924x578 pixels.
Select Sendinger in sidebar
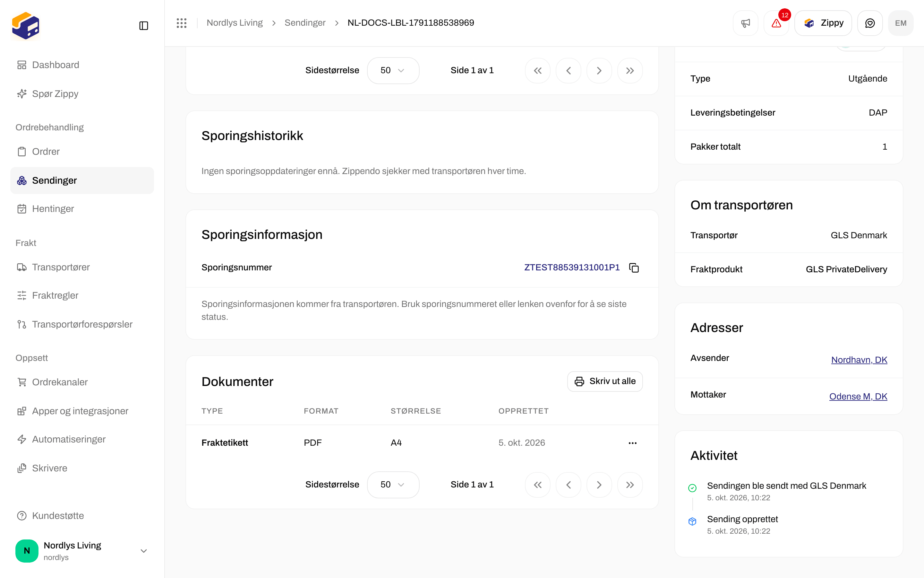(82, 180)
